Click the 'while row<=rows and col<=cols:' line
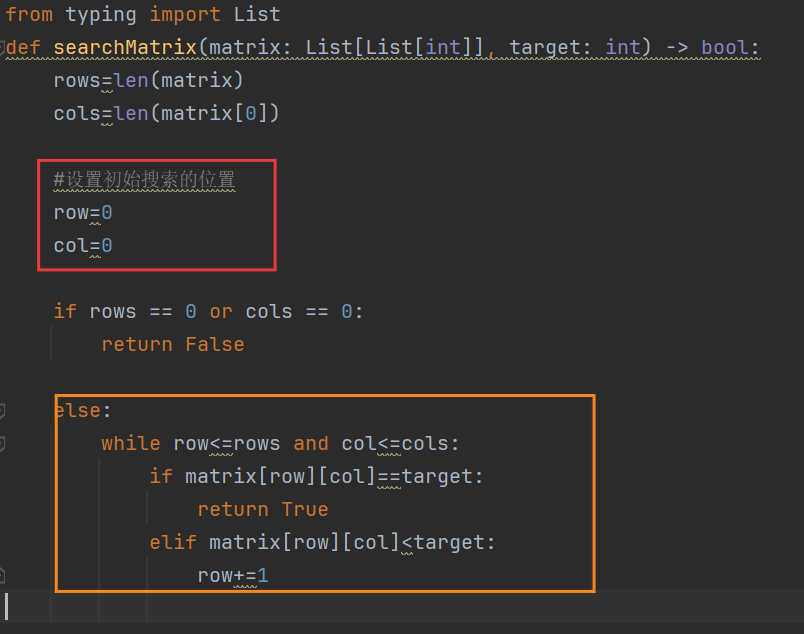804x634 pixels. tap(280, 443)
